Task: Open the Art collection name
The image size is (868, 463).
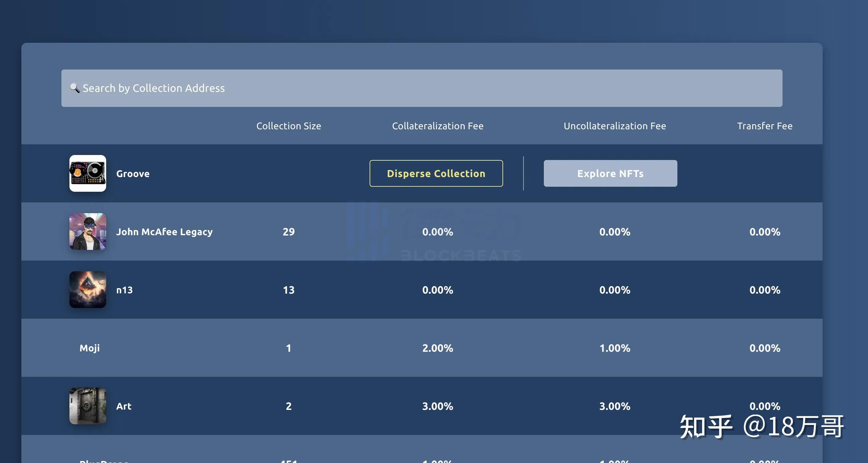Action: pyautogui.click(x=124, y=406)
